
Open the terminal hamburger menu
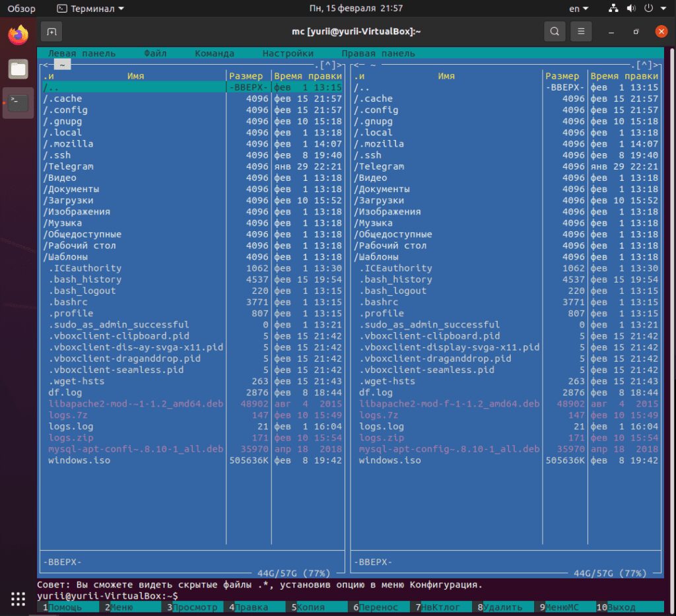pyautogui.click(x=581, y=31)
